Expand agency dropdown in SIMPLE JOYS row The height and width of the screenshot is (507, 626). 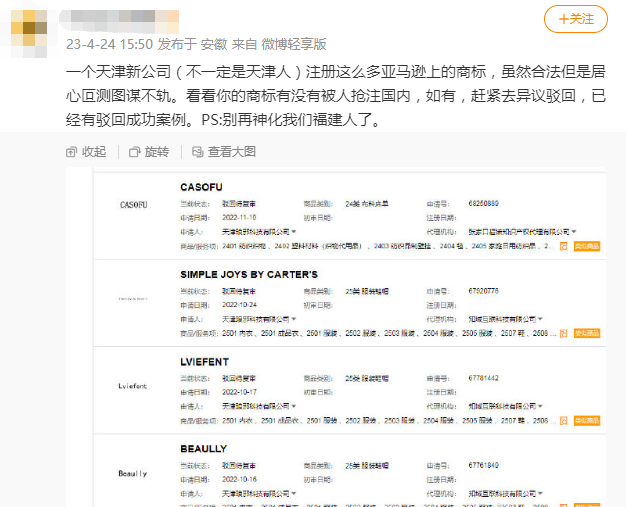(x=540, y=319)
